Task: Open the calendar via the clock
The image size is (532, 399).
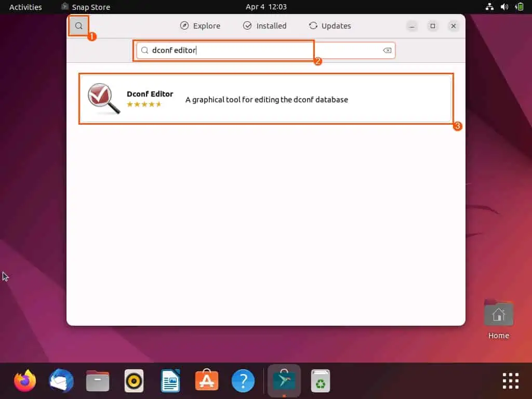Action: tap(266, 7)
